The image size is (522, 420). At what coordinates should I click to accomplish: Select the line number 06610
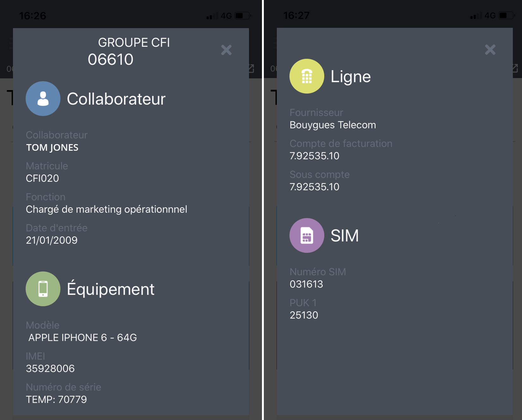click(x=110, y=59)
